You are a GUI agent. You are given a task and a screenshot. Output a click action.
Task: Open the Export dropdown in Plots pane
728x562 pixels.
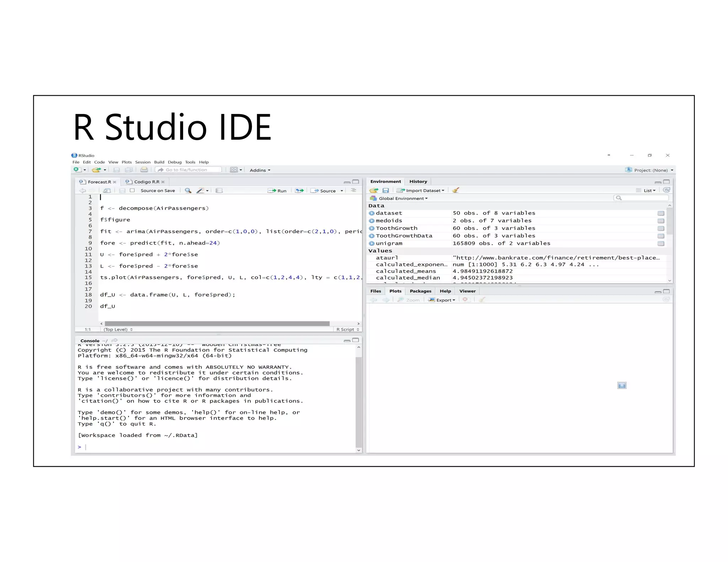442,300
